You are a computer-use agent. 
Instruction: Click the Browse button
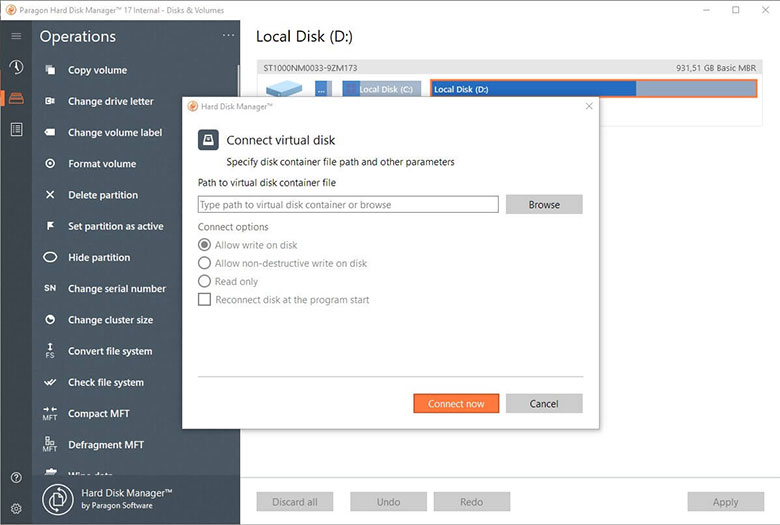pos(544,205)
